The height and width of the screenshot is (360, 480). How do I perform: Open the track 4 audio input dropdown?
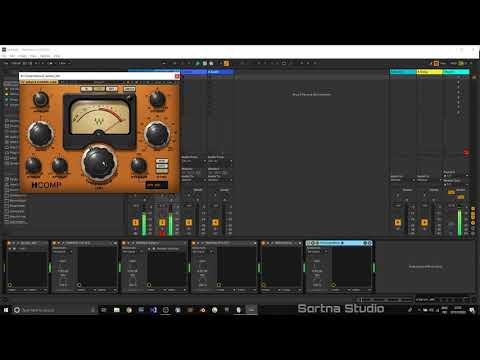click(220, 161)
